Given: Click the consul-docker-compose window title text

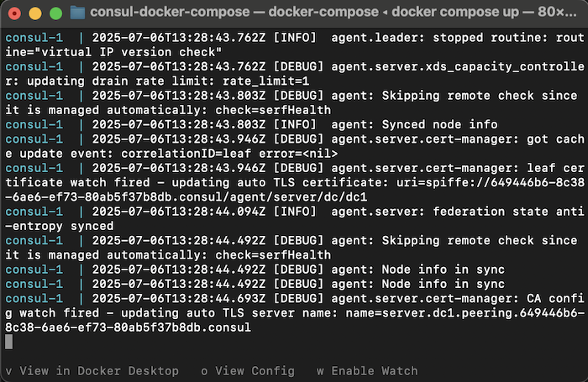Looking at the screenshot, I should [x=170, y=12].
